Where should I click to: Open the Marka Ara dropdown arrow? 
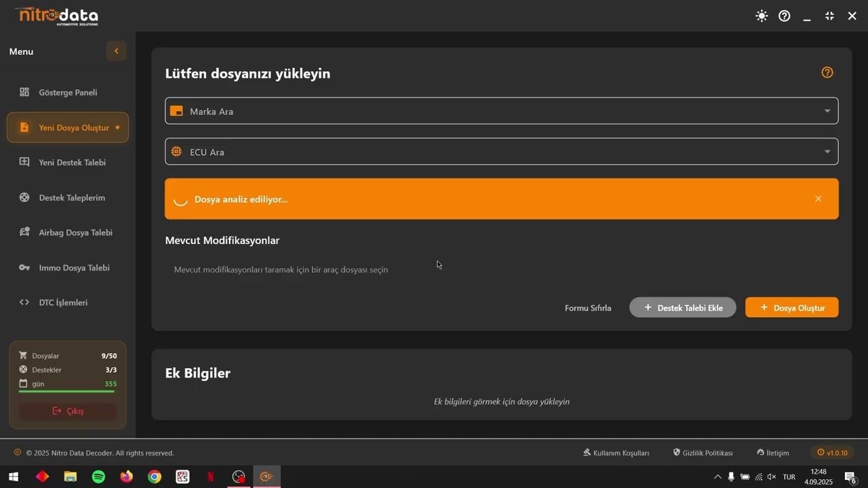[x=827, y=111]
